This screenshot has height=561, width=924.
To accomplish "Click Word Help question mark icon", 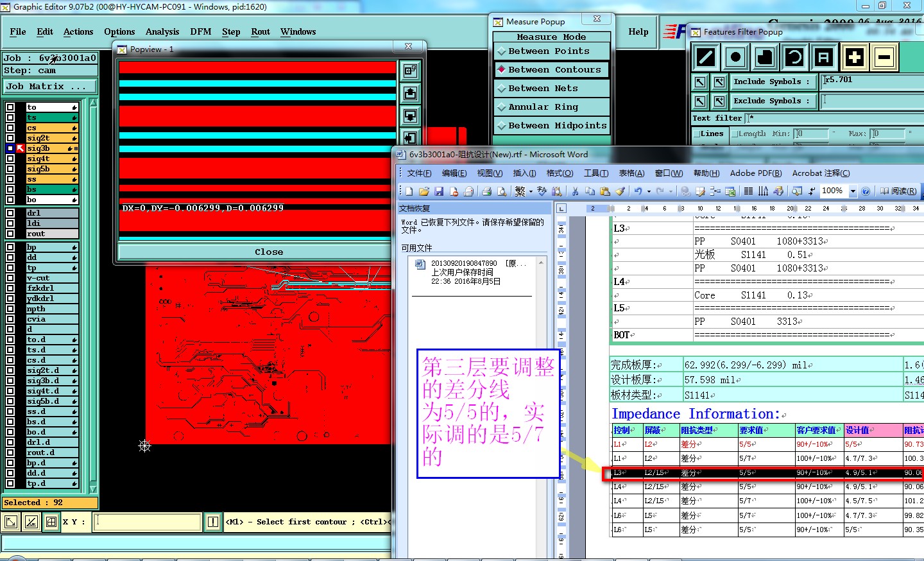I will [866, 191].
